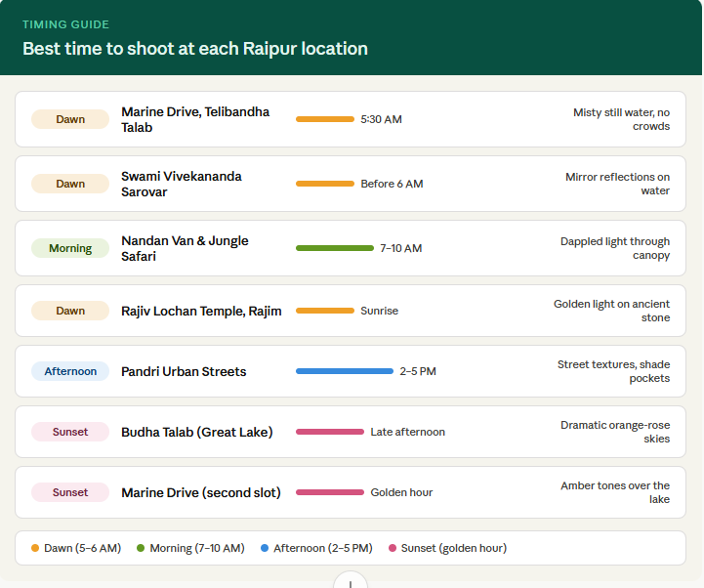Click the green time bar beside 7–10 AM
Screen dimensions: 704x588
pos(335,248)
